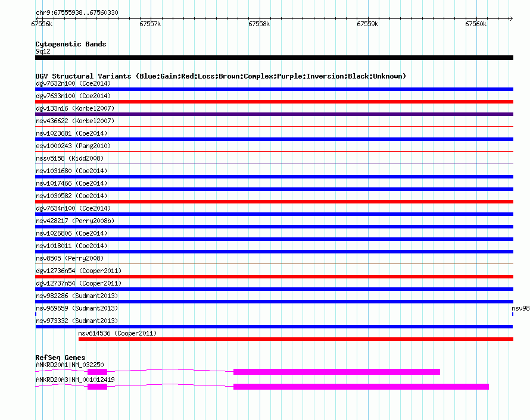This screenshot has height=420, width=530.
Task: Select the blue bar under dgv7632n100
Action: click(x=274, y=89)
